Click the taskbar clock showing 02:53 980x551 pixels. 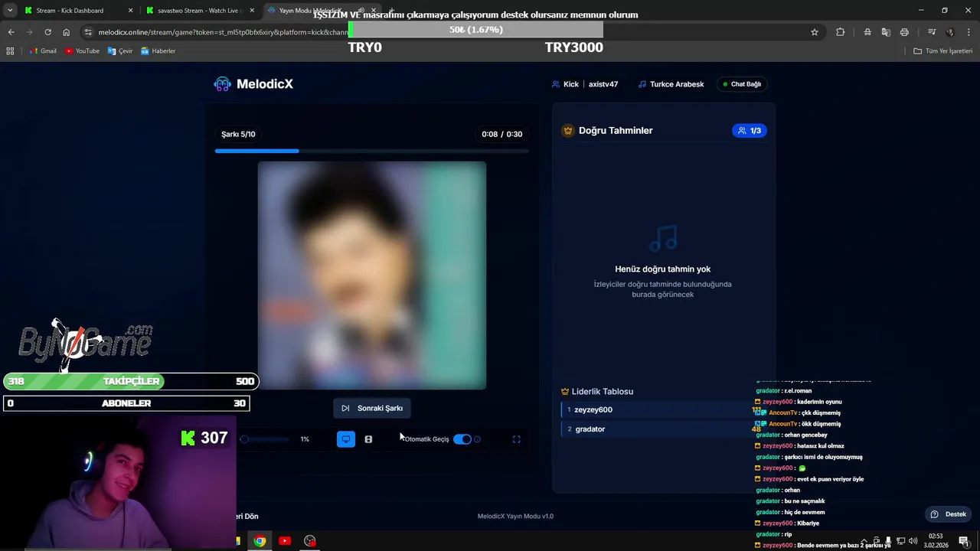pos(936,540)
